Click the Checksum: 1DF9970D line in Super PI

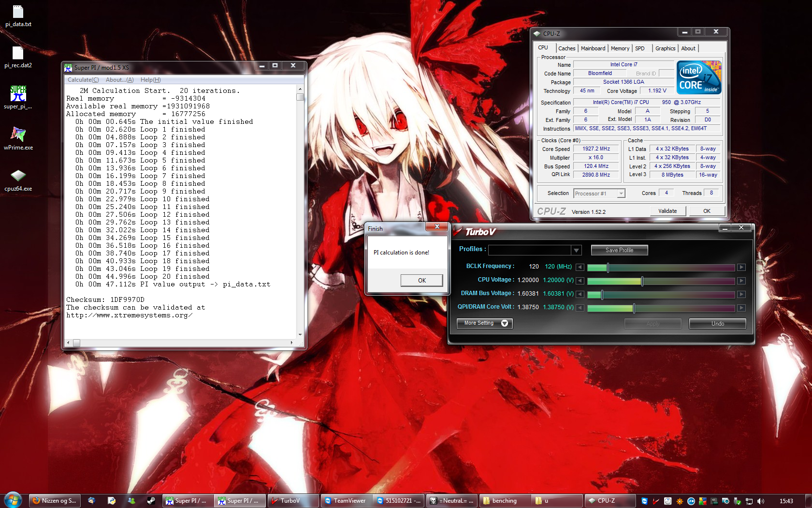coord(105,300)
